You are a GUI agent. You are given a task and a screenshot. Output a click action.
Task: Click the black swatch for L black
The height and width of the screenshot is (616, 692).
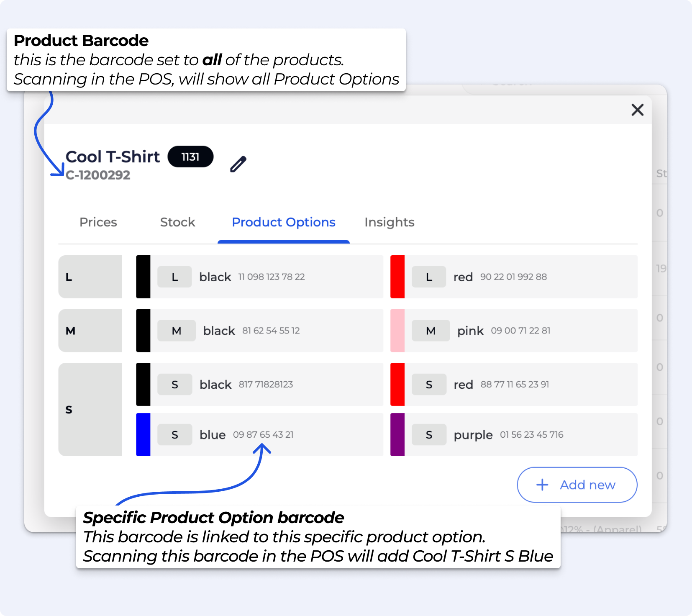click(x=143, y=277)
